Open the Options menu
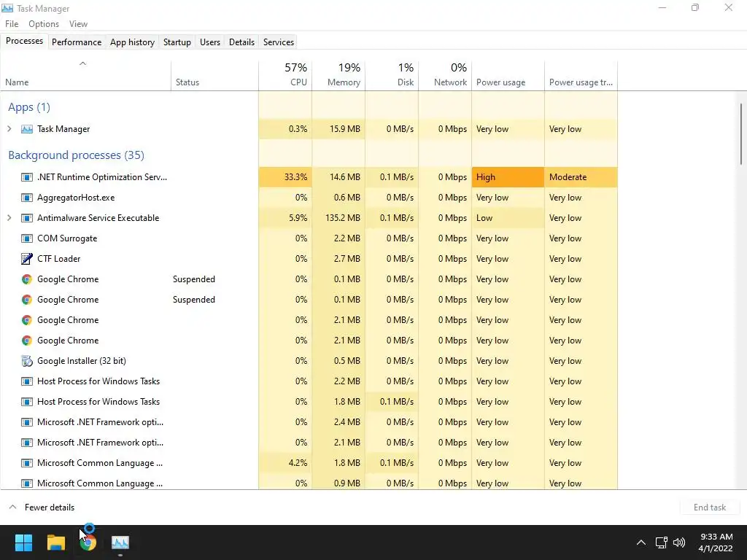 (x=44, y=24)
